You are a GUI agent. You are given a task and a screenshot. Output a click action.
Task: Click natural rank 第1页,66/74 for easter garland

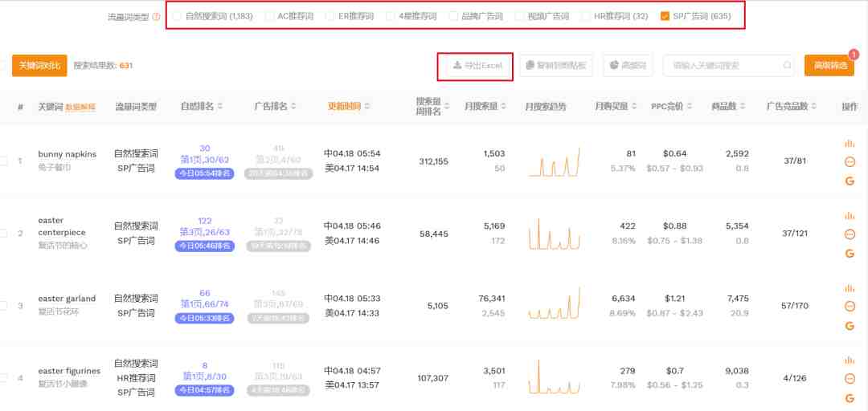point(205,304)
